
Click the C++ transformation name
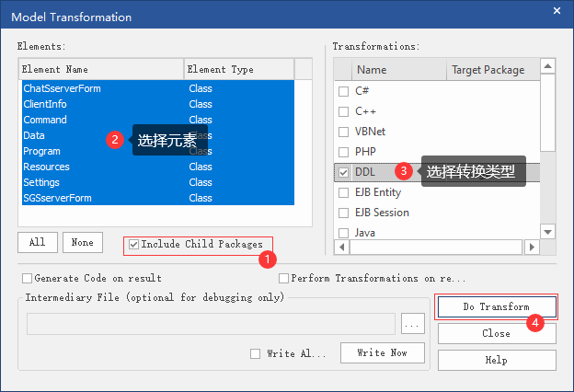tap(365, 111)
